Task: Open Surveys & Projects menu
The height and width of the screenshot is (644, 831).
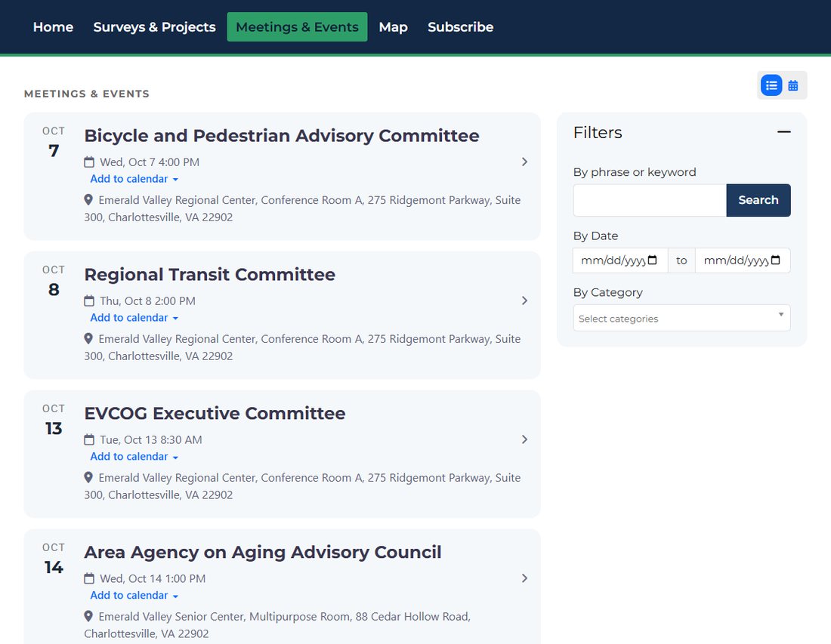Action: click(154, 27)
